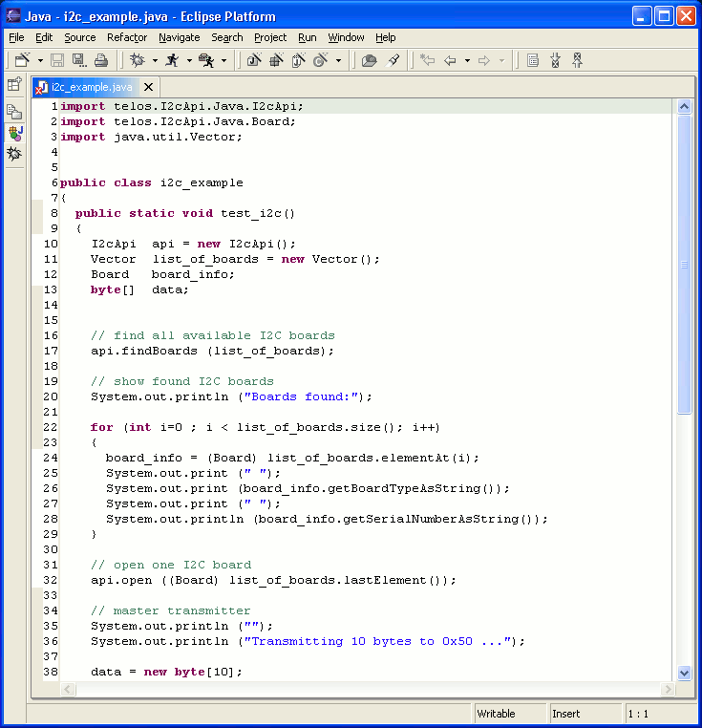Open the Run launch dropdown arrow
702x728 pixels.
[189, 60]
